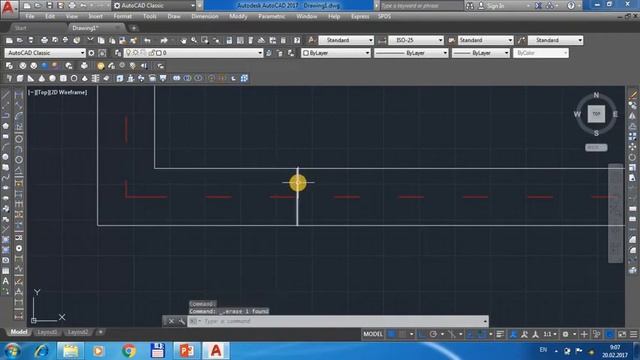Select the Zoom Realtime magnifier tool
The height and width of the screenshot is (360, 640).
pos(194,40)
